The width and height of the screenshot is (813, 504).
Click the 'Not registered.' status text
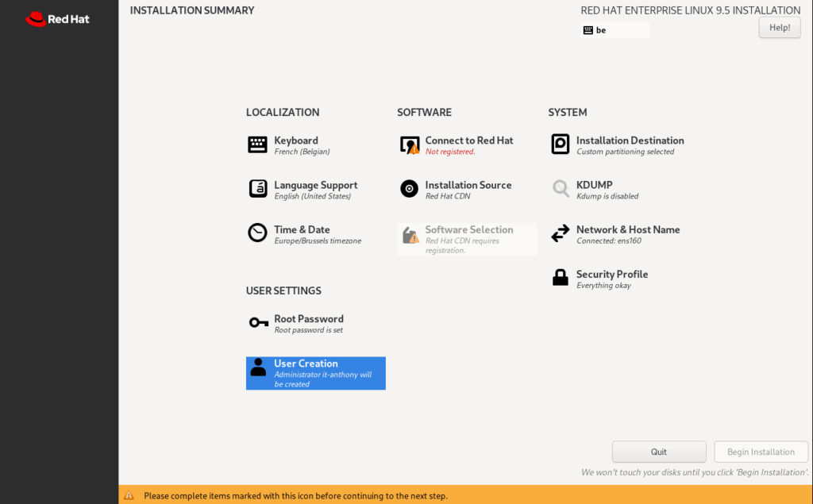tap(450, 152)
